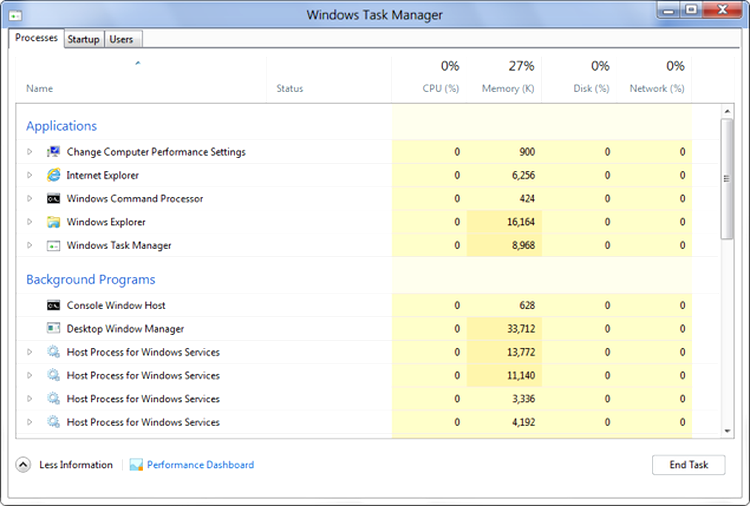The image size is (750, 506).
Task: Click the Windows Explorer folder icon
Action: 53,222
